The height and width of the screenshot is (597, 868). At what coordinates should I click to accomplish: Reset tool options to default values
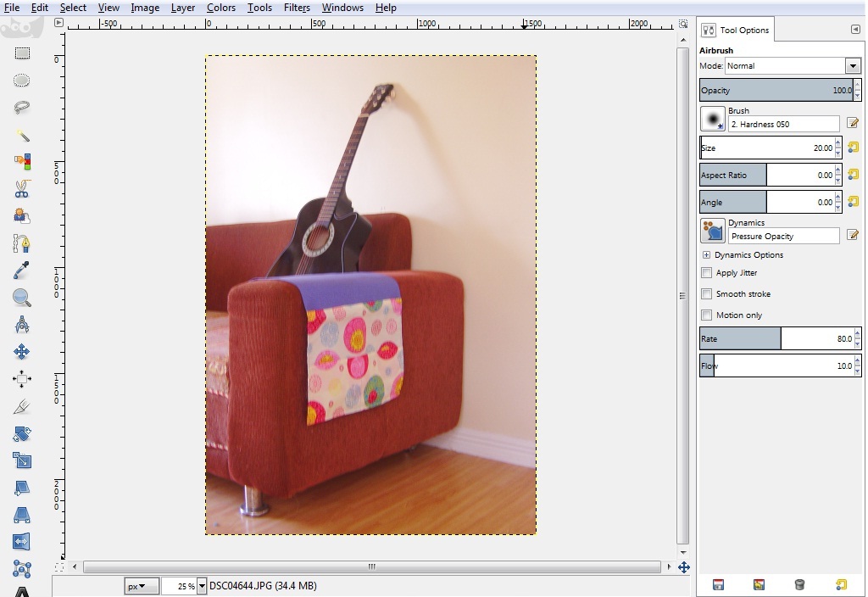[x=841, y=584]
